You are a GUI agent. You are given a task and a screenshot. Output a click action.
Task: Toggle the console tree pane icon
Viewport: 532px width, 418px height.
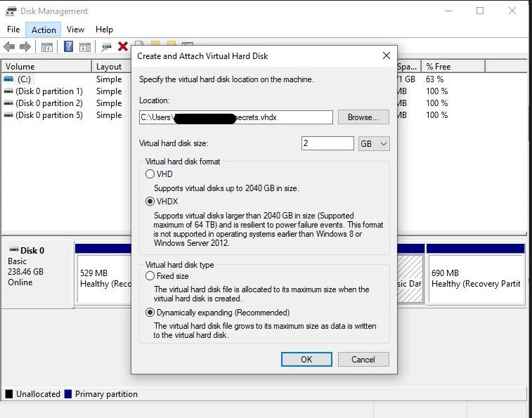47,47
